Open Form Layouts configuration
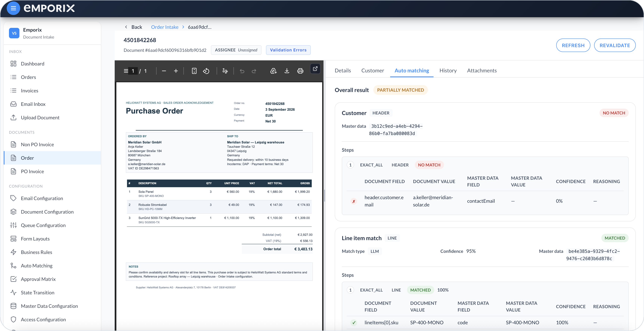The width and height of the screenshot is (644, 331). click(x=52, y=239)
